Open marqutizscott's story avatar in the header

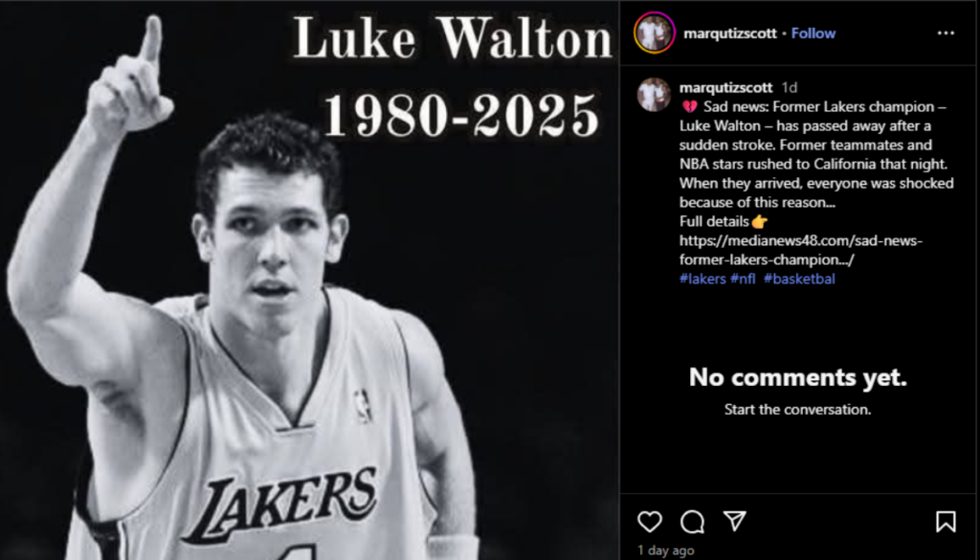pyautogui.click(x=655, y=33)
